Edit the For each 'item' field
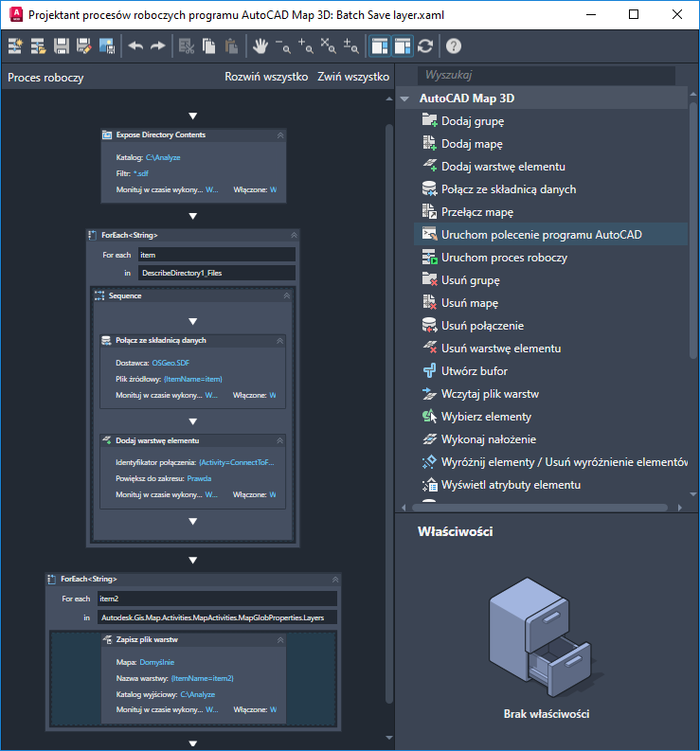 [x=217, y=255]
